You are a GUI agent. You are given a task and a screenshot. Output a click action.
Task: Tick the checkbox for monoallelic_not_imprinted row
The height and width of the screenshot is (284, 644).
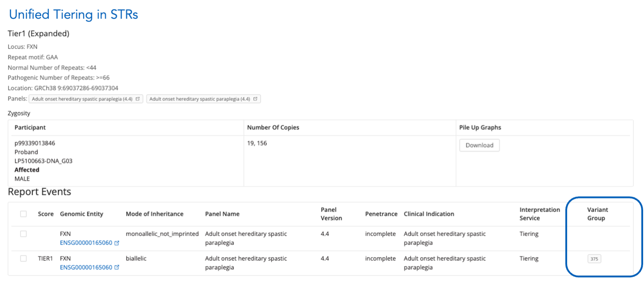pyautogui.click(x=24, y=234)
